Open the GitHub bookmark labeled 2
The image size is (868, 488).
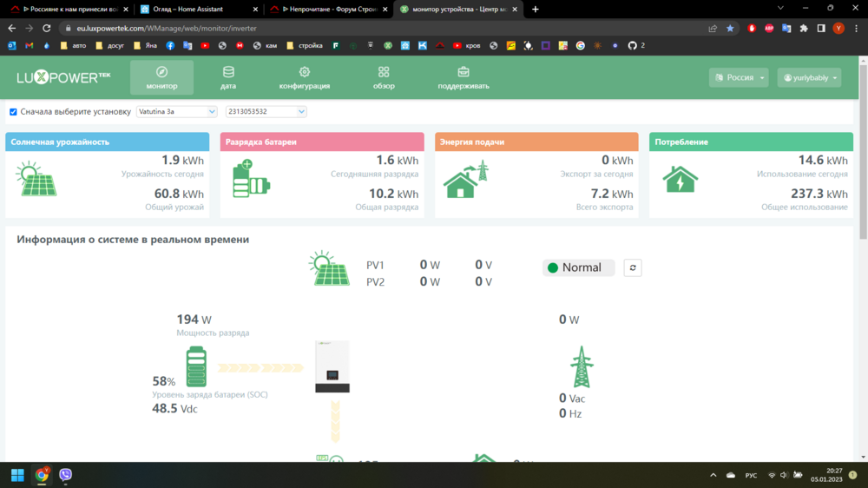[636, 45]
